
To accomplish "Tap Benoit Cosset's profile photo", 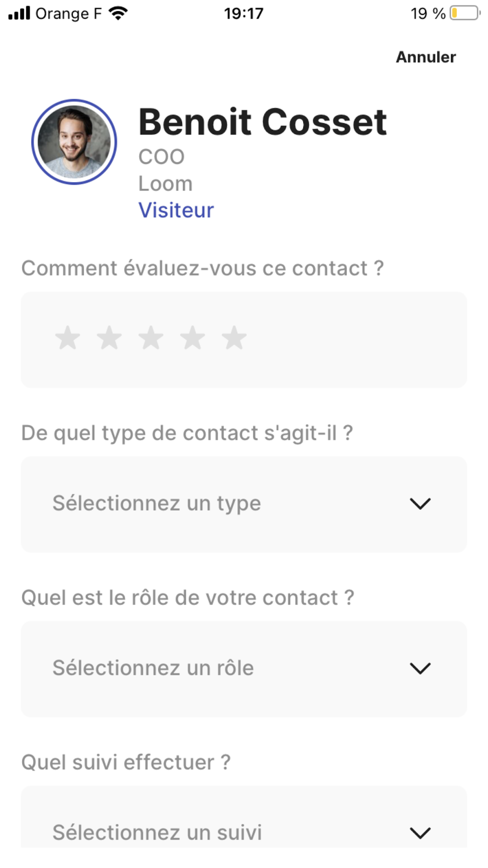I will 74,142.
